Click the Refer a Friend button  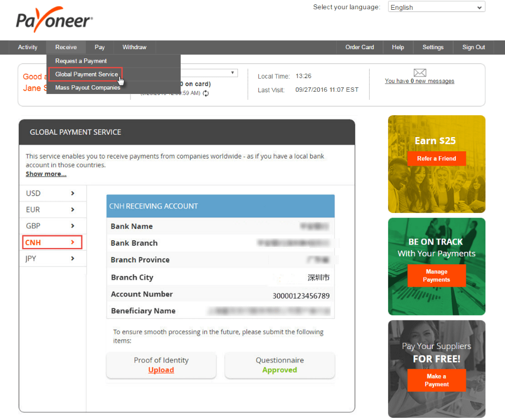click(436, 158)
